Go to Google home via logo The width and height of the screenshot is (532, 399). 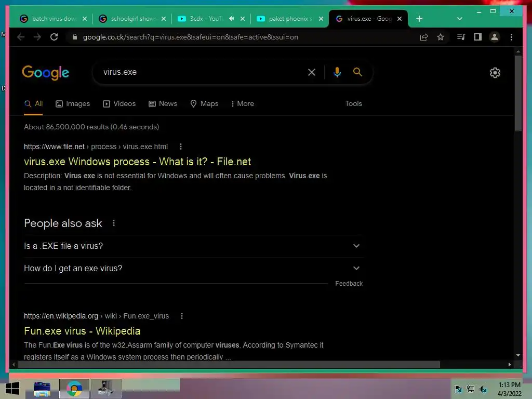pos(46,73)
